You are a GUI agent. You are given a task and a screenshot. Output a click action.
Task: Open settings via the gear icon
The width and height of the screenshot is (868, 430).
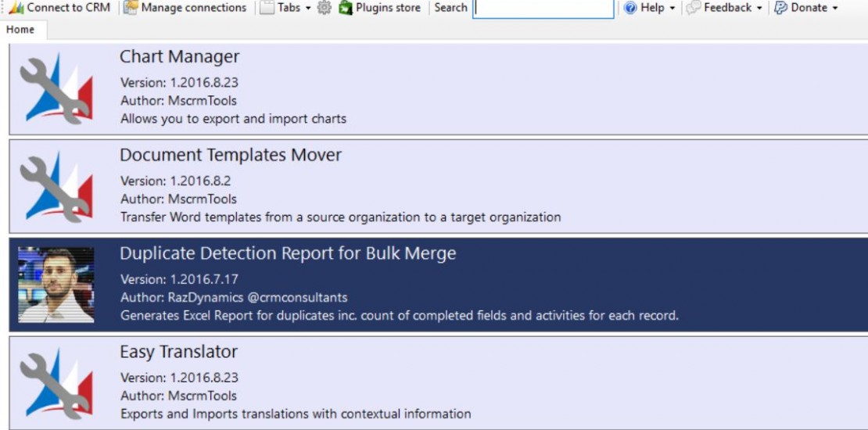[x=325, y=8]
